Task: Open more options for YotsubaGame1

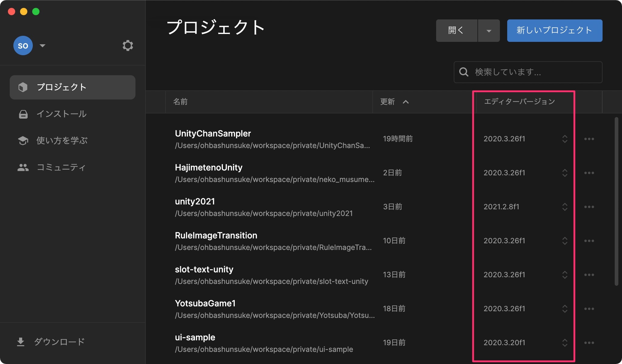Action: [x=589, y=309]
